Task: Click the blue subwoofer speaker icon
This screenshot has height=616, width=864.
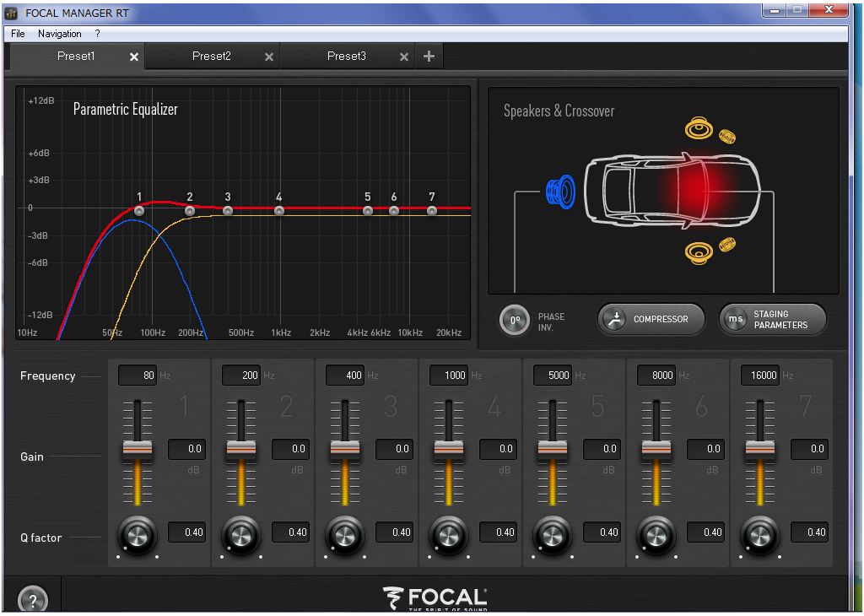Action: (x=560, y=192)
